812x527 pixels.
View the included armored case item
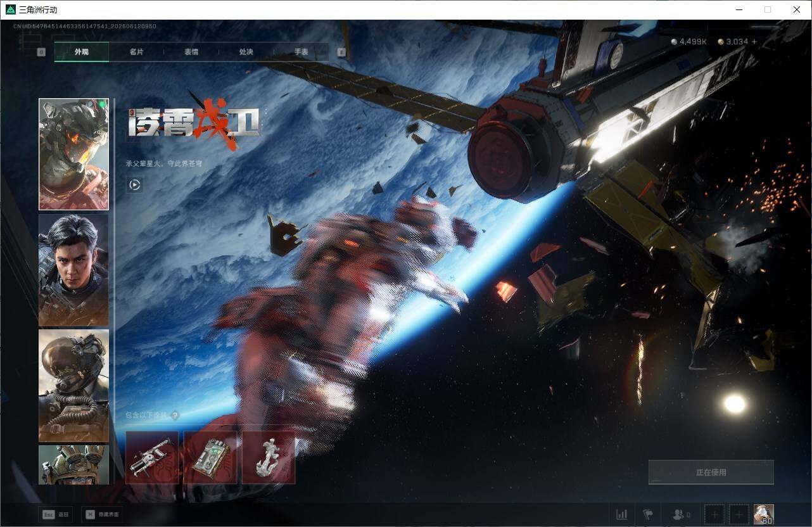[x=210, y=457]
